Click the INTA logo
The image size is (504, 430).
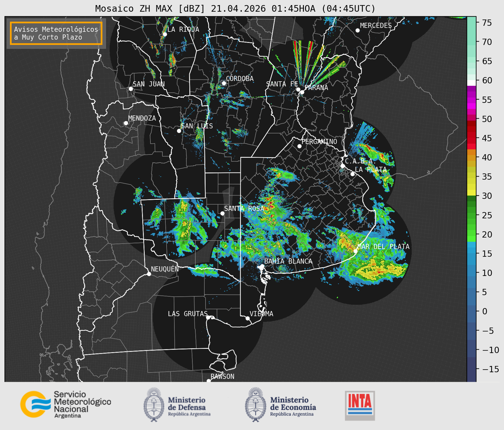click(x=360, y=405)
